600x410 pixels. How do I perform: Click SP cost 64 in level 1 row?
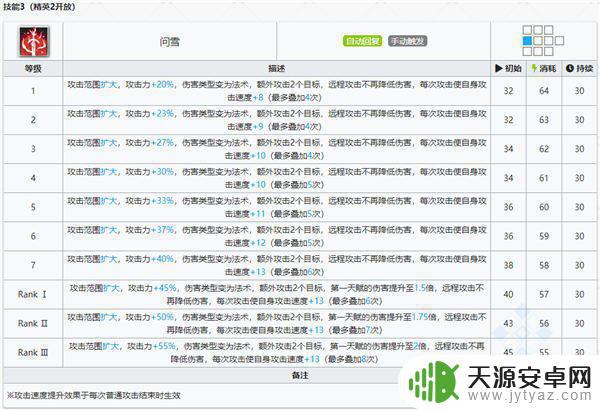tap(544, 91)
